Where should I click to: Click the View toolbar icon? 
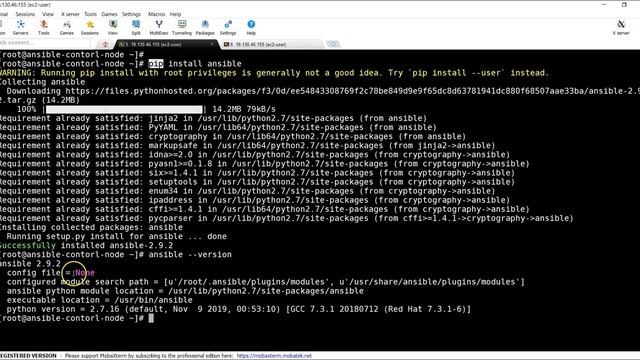click(113, 28)
